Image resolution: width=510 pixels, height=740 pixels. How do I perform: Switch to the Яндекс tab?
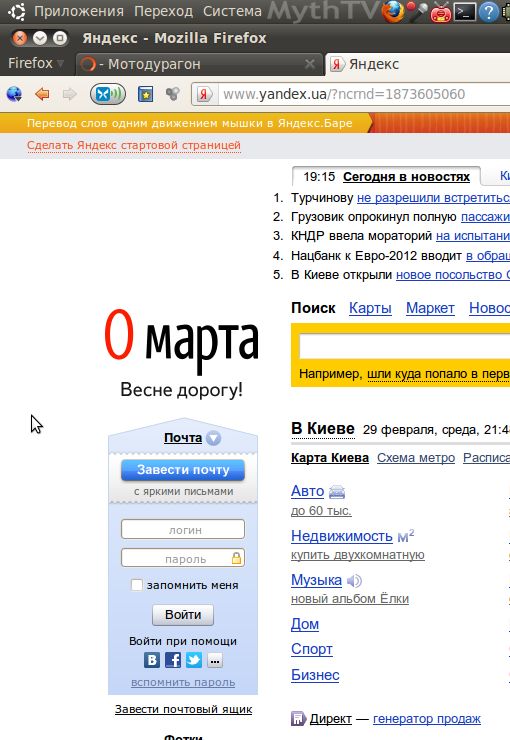click(418, 64)
